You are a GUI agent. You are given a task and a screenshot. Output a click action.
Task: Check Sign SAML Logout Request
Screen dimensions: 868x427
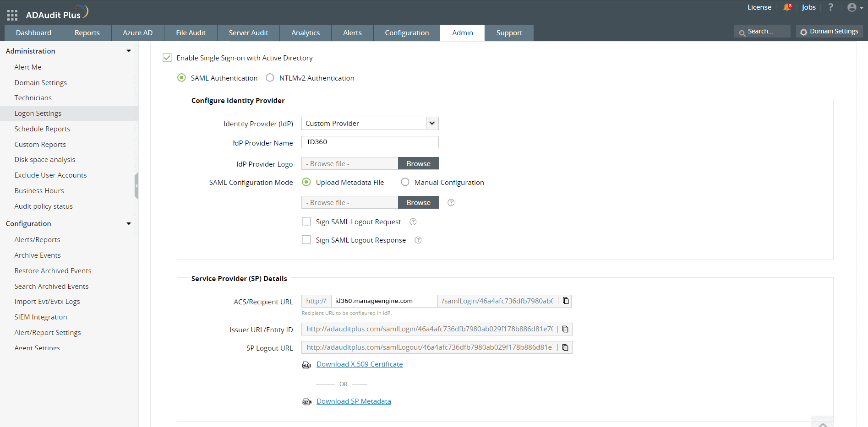[306, 222]
